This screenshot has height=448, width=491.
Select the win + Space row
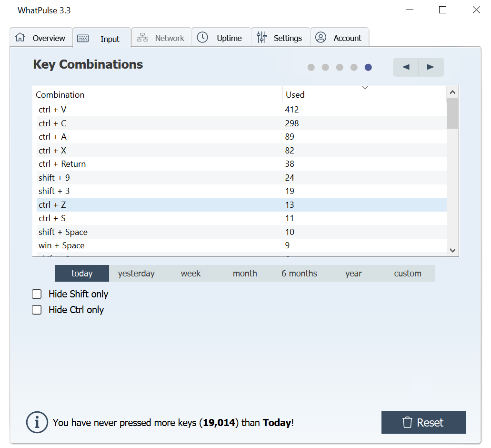241,245
